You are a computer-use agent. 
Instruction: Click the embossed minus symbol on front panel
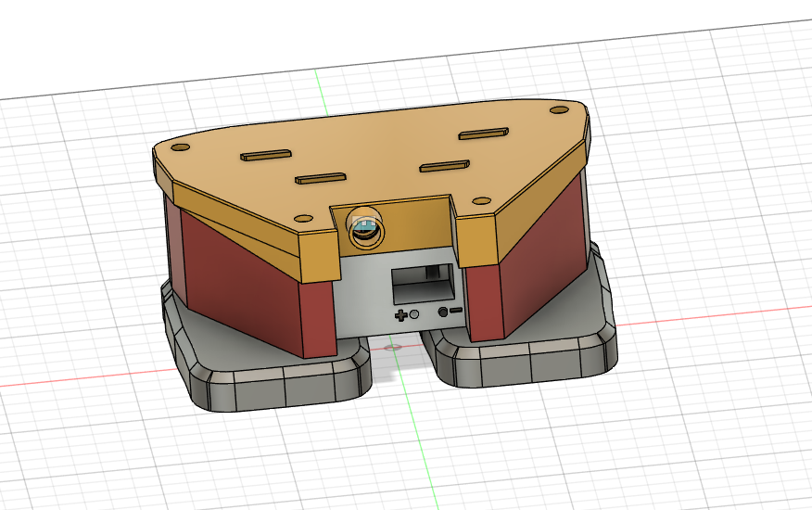click(455, 313)
